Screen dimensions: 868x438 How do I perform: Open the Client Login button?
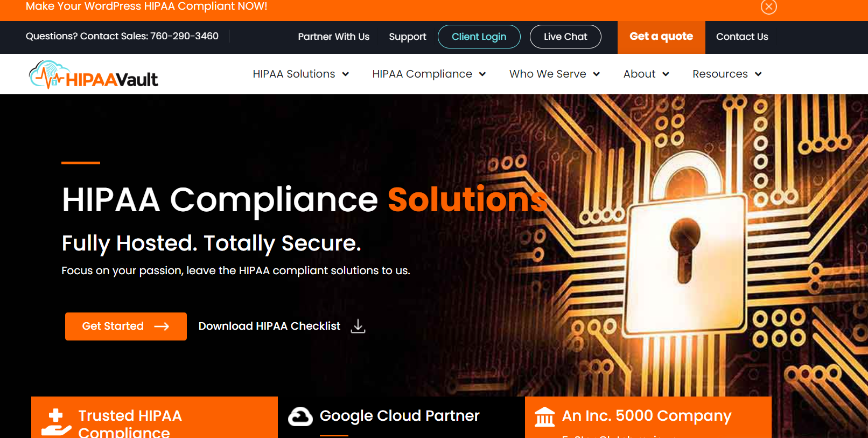(x=479, y=37)
